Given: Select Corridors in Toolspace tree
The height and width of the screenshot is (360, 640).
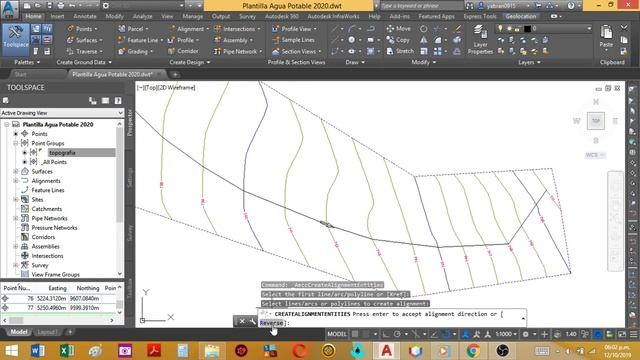Looking at the screenshot, I should 43,237.
